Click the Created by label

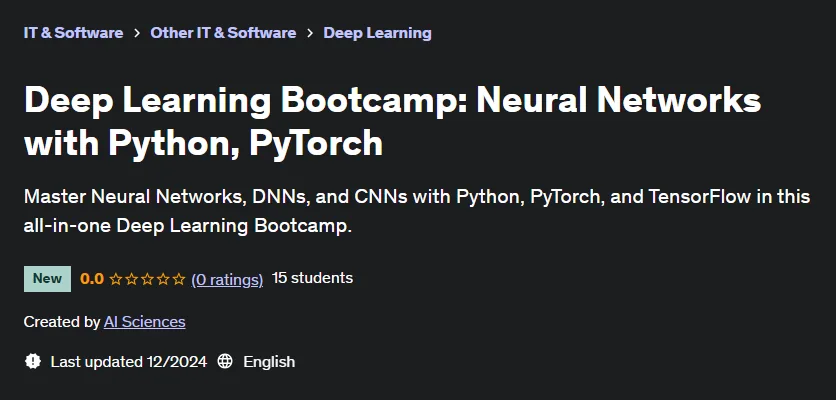click(x=62, y=322)
